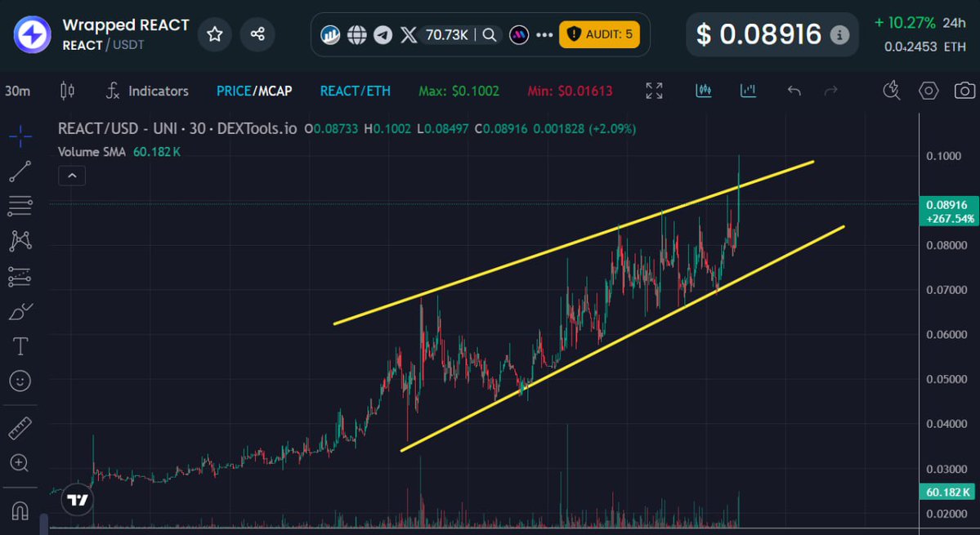Select the zoom in tool
This screenshot has width=980, height=535.
[20, 463]
